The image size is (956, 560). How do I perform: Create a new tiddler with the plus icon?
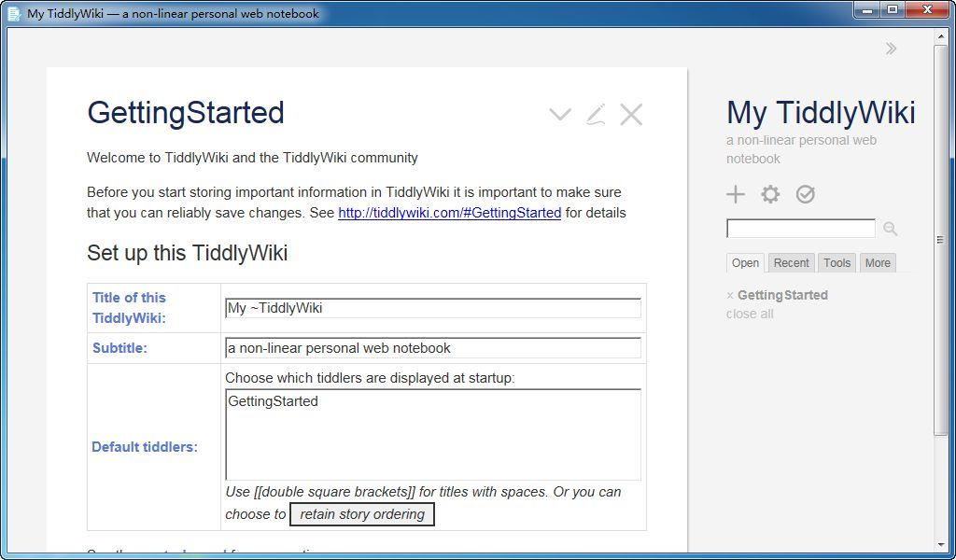click(736, 194)
